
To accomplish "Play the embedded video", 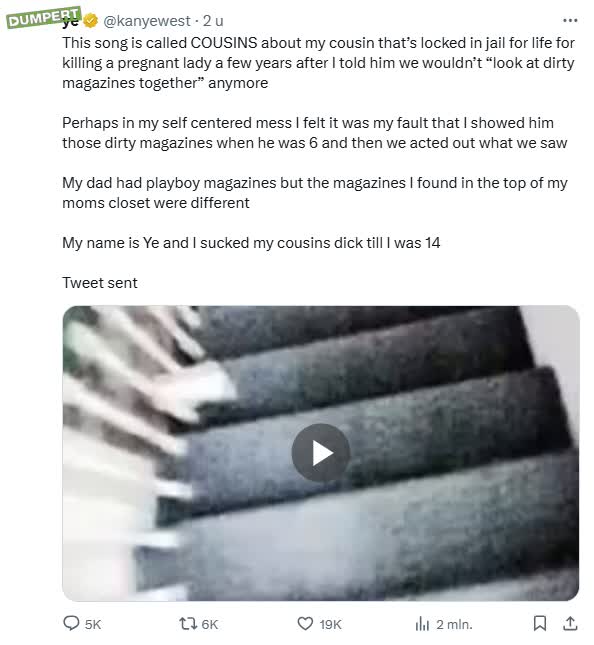I will [320, 453].
